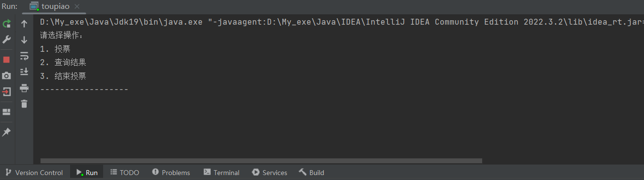Click the Exit icon in left toolbar
Image resolution: width=644 pixels, height=180 pixels.
6,92
